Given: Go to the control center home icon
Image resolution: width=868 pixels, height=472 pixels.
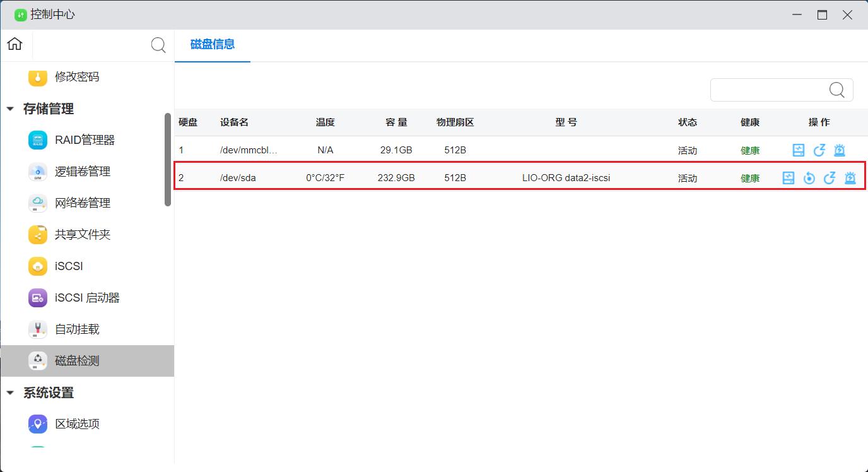Looking at the screenshot, I should pyautogui.click(x=15, y=44).
